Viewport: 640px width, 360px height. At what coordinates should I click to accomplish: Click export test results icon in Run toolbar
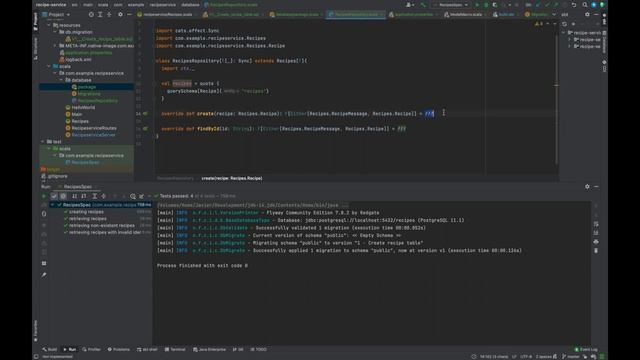[142, 196]
